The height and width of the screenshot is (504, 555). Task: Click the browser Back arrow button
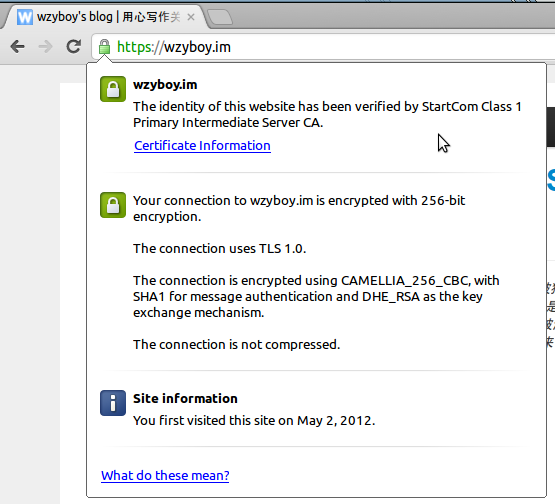(17, 46)
